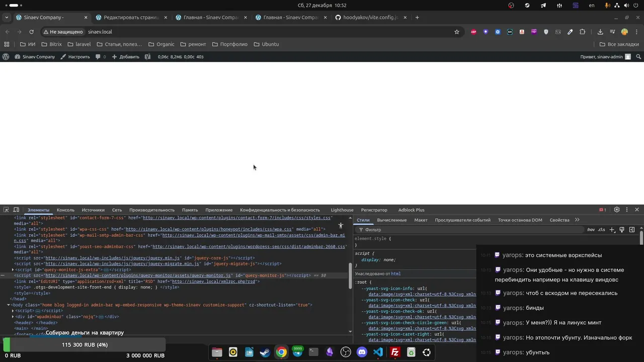Click 'Добавить' in the WordPress admin bar
644x362 pixels.
coord(125,57)
